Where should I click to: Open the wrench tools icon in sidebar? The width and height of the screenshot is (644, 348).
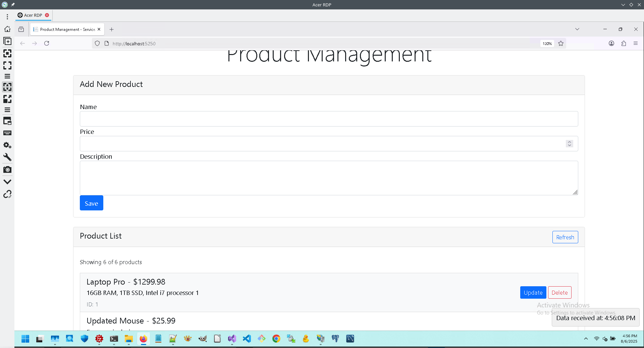click(7, 157)
